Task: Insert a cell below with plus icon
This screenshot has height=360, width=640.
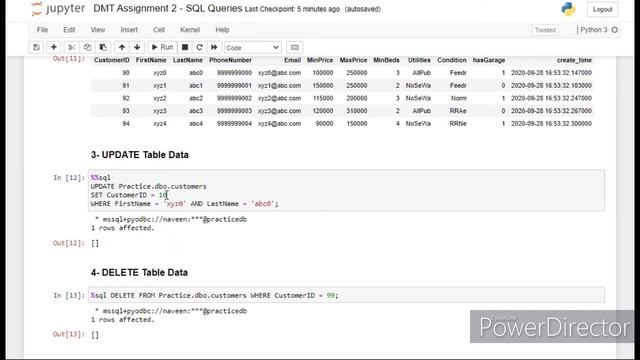Action: (x=53, y=47)
